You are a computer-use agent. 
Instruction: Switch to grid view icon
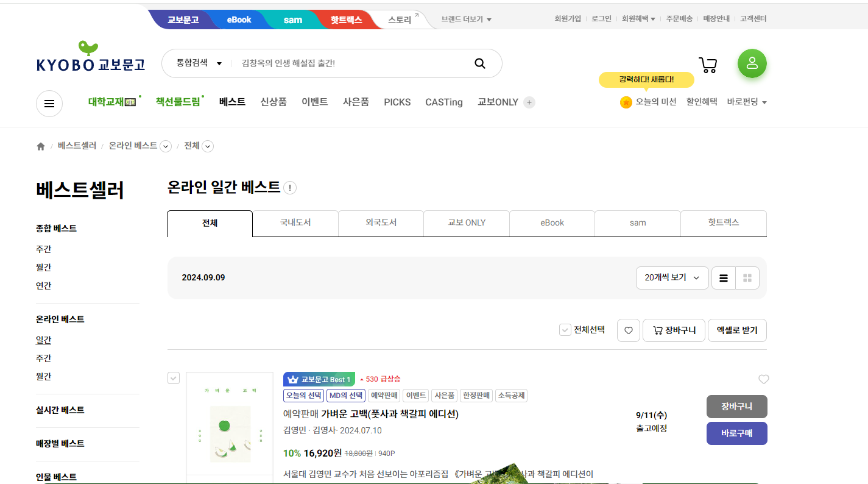coord(747,279)
